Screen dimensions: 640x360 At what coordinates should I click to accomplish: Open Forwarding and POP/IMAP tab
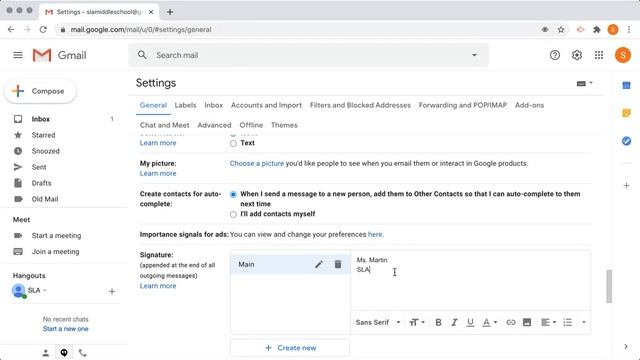tap(462, 105)
